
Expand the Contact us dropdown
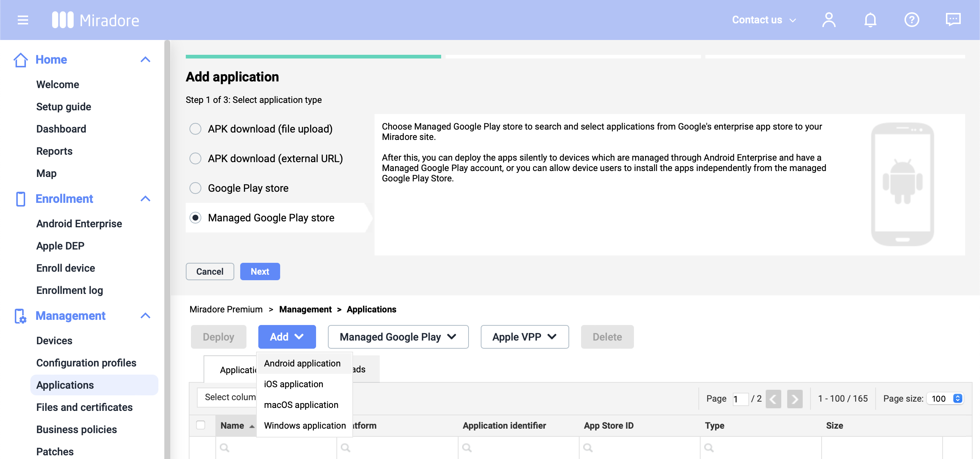pyautogui.click(x=763, y=20)
